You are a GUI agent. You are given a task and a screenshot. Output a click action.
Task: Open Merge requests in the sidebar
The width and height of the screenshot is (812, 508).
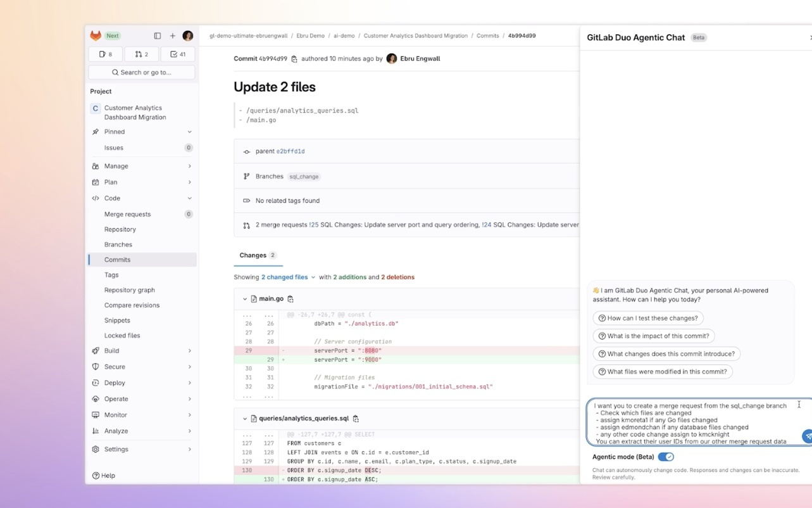142,214
